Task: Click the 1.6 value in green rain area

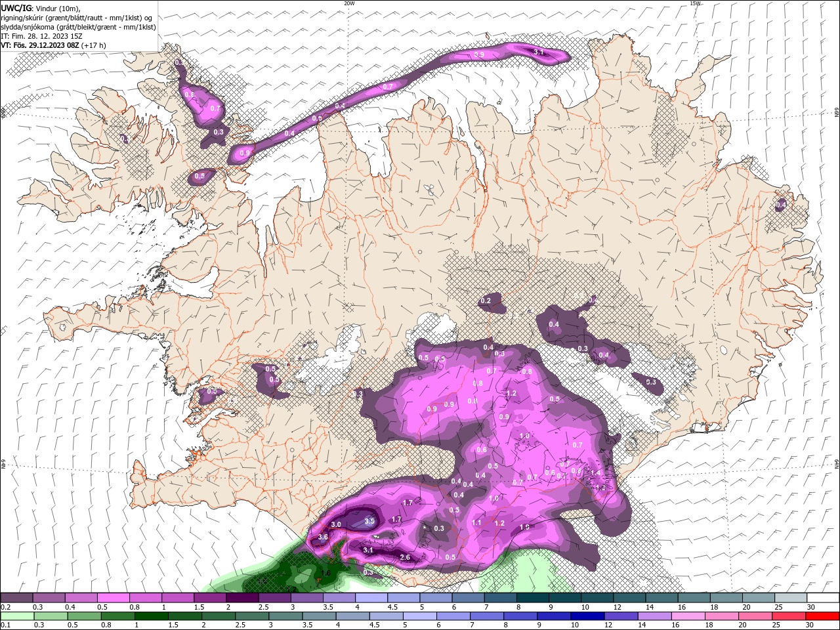Action: pyautogui.click(x=325, y=573)
